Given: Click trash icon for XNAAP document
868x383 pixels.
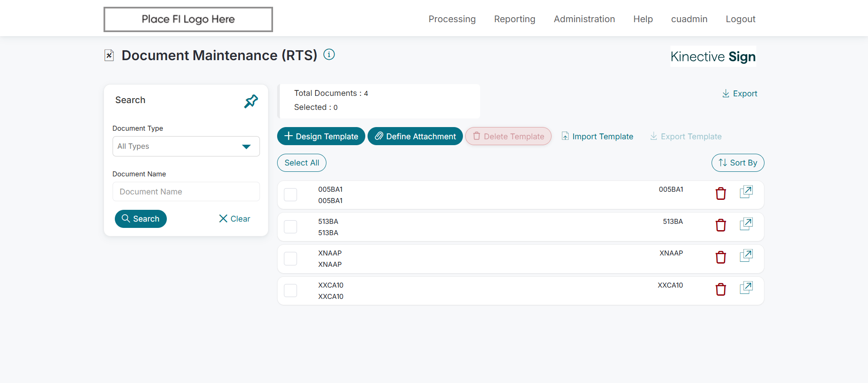Looking at the screenshot, I should click(x=721, y=257).
